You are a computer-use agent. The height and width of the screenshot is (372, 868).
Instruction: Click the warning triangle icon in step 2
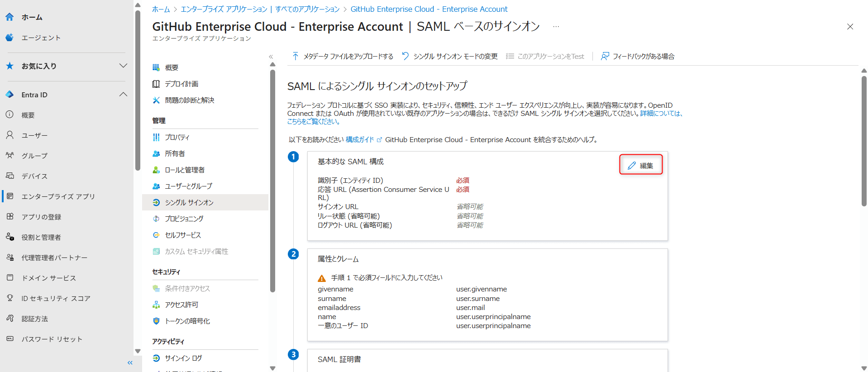tap(322, 278)
